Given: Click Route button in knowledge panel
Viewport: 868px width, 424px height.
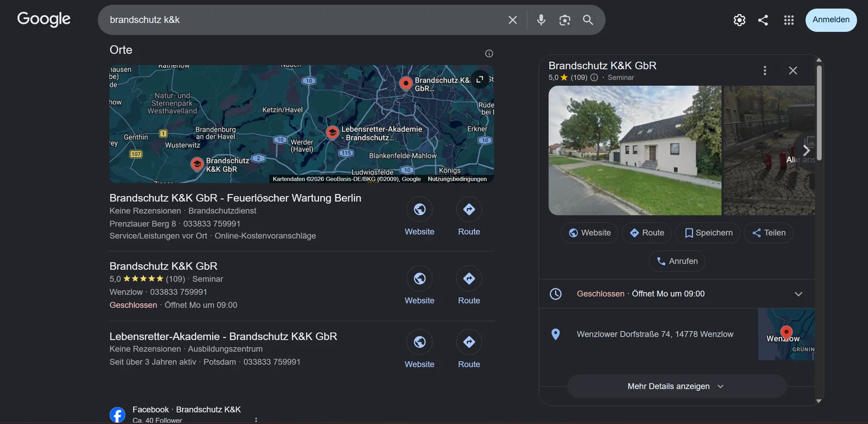Looking at the screenshot, I should (x=647, y=233).
